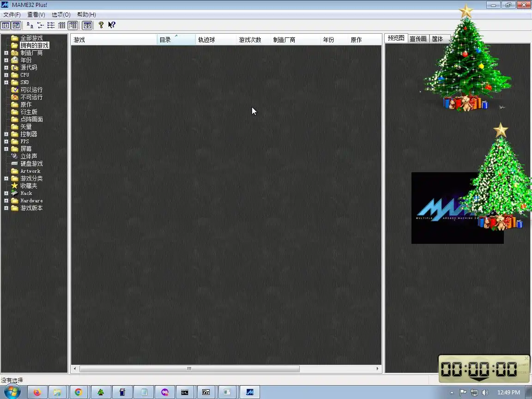Sort list by 轨迹球 column header
Image resolution: width=532 pixels, height=399 pixels.
click(216, 40)
